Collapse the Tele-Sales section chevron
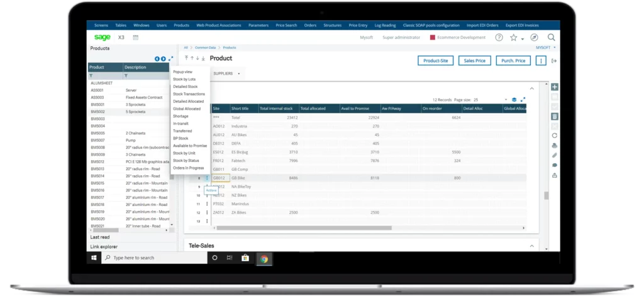 tap(531, 246)
